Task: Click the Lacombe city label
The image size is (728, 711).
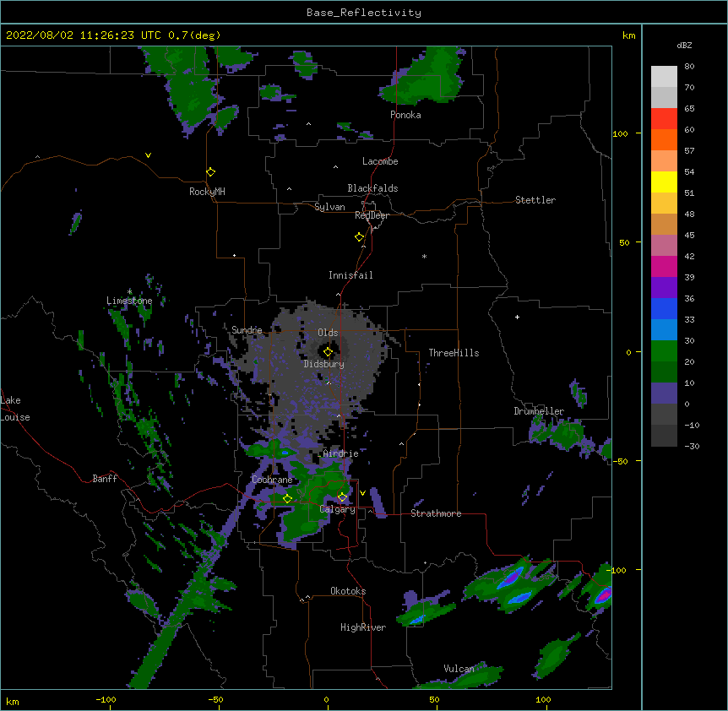Action: [380, 161]
